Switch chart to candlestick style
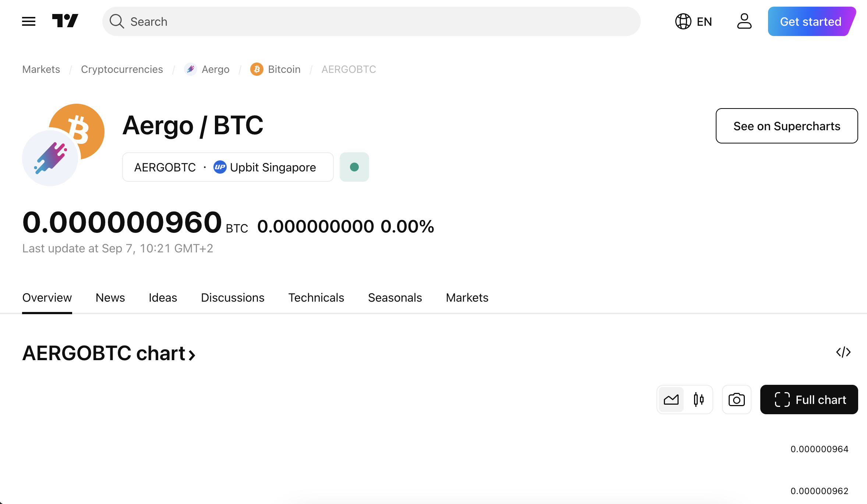 coord(698,400)
